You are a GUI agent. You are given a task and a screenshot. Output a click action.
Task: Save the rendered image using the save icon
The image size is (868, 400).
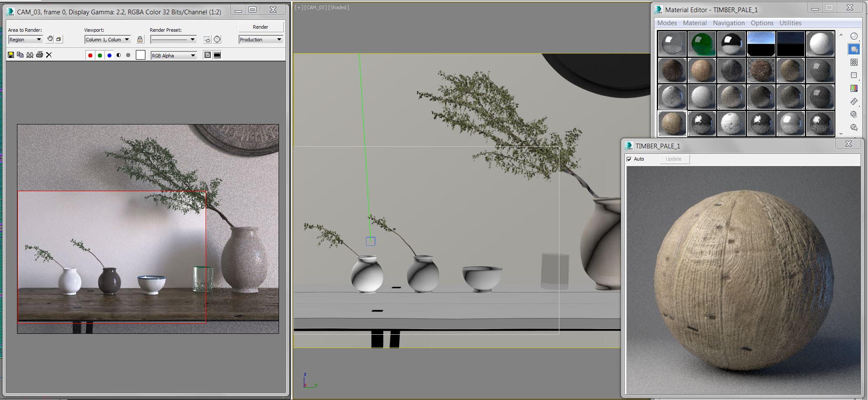click(10, 55)
